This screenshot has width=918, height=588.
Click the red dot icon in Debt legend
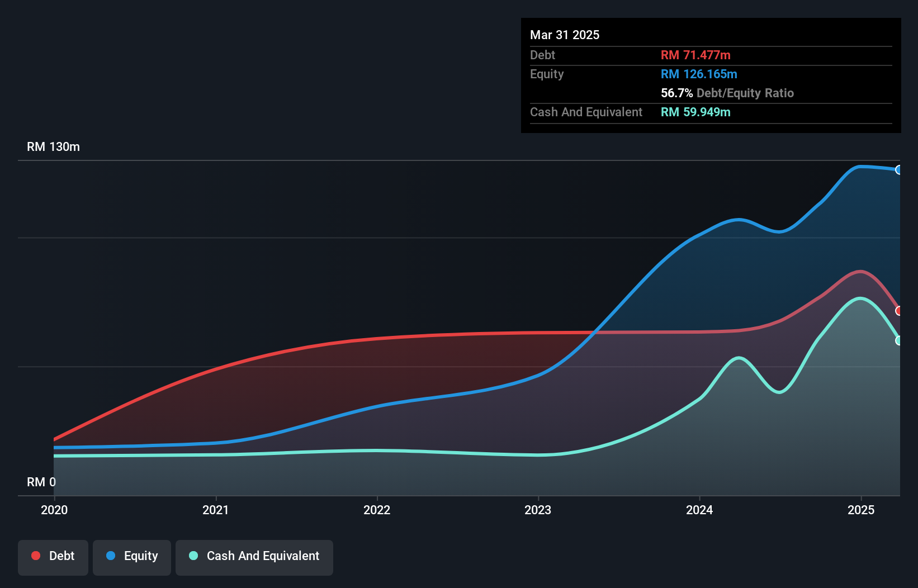[x=36, y=556]
